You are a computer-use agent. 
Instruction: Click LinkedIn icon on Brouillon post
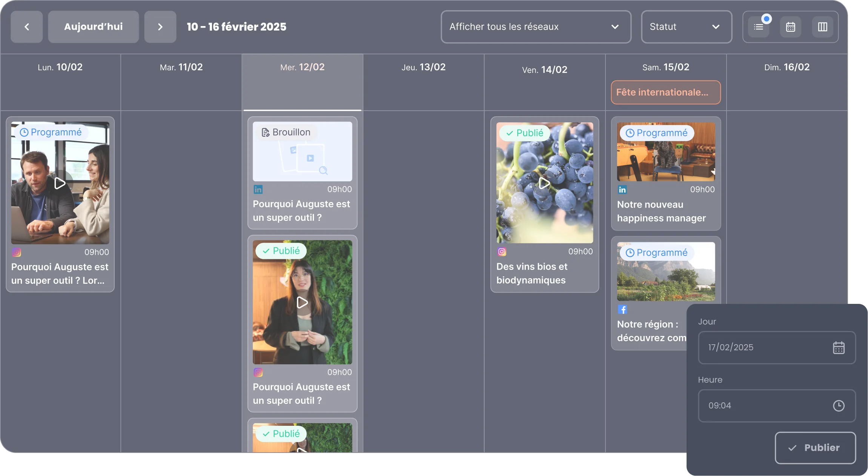(258, 189)
